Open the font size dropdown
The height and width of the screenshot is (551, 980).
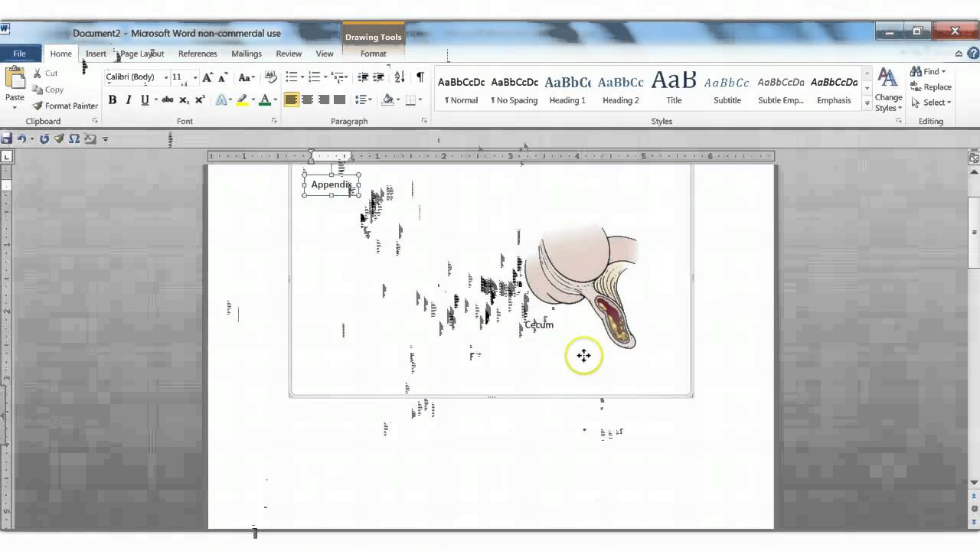(x=194, y=77)
